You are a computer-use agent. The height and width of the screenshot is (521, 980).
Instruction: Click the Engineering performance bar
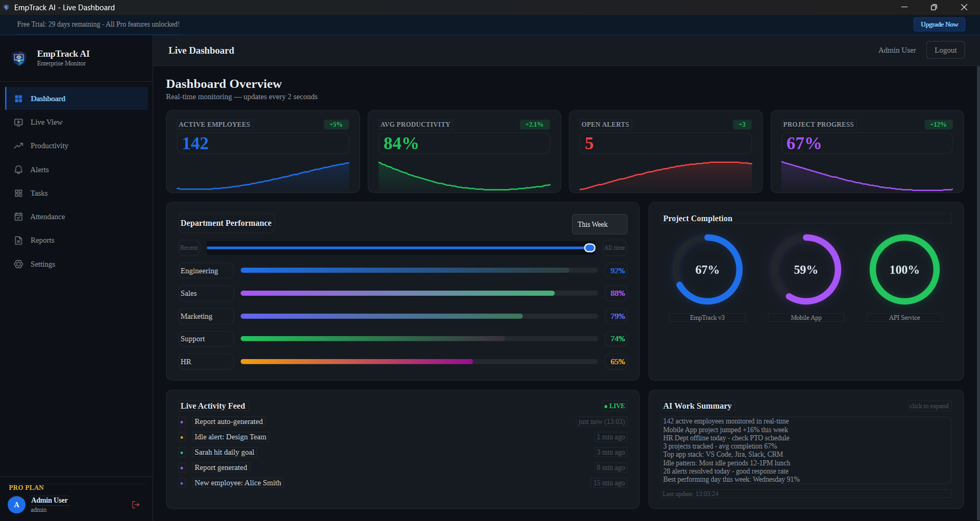click(x=419, y=270)
